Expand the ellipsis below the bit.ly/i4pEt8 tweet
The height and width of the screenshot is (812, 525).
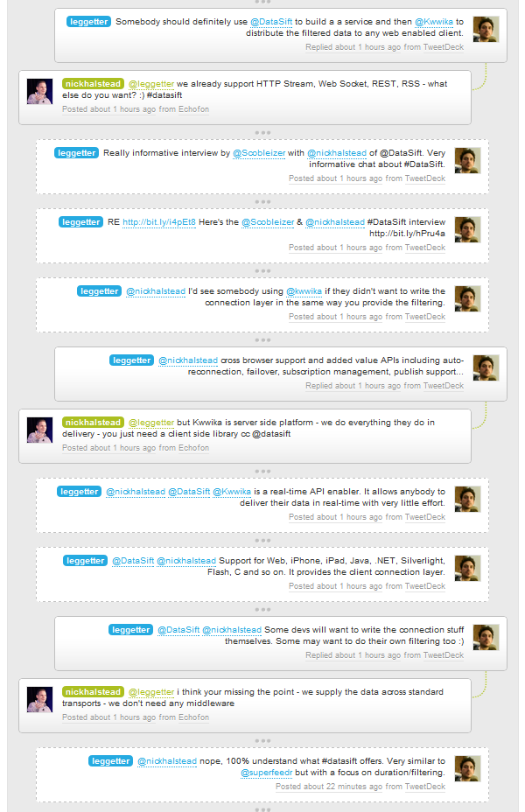pyautogui.click(x=262, y=271)
